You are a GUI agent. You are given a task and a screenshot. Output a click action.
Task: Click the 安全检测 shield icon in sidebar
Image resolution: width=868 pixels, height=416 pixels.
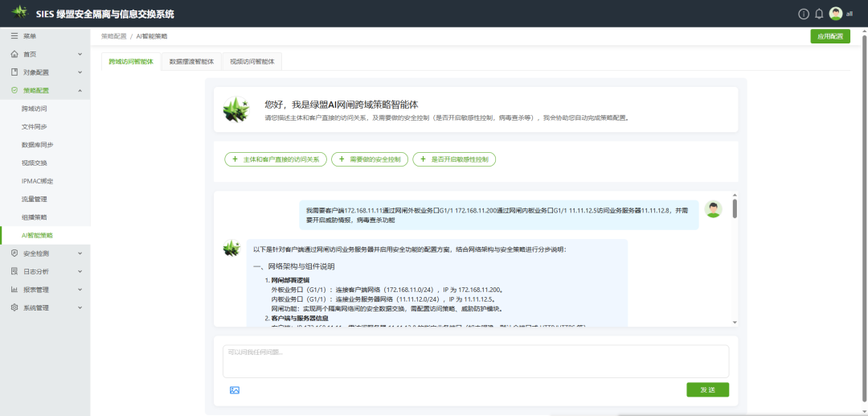(14, 253)
